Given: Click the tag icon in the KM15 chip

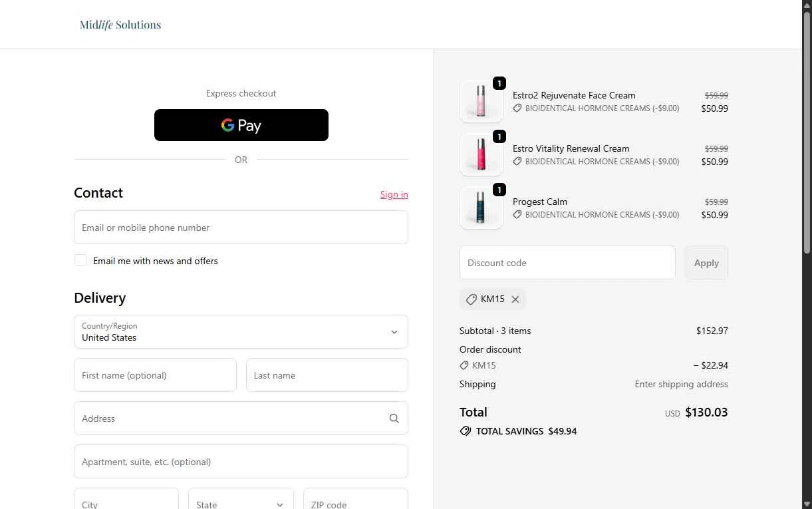Looking at the screenshot, I should (471, 299).
